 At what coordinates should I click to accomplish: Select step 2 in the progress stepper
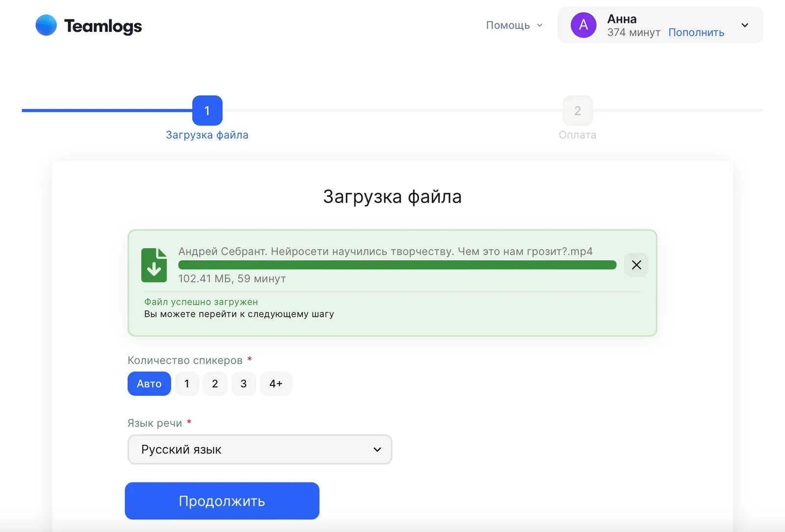click(577, 110)
